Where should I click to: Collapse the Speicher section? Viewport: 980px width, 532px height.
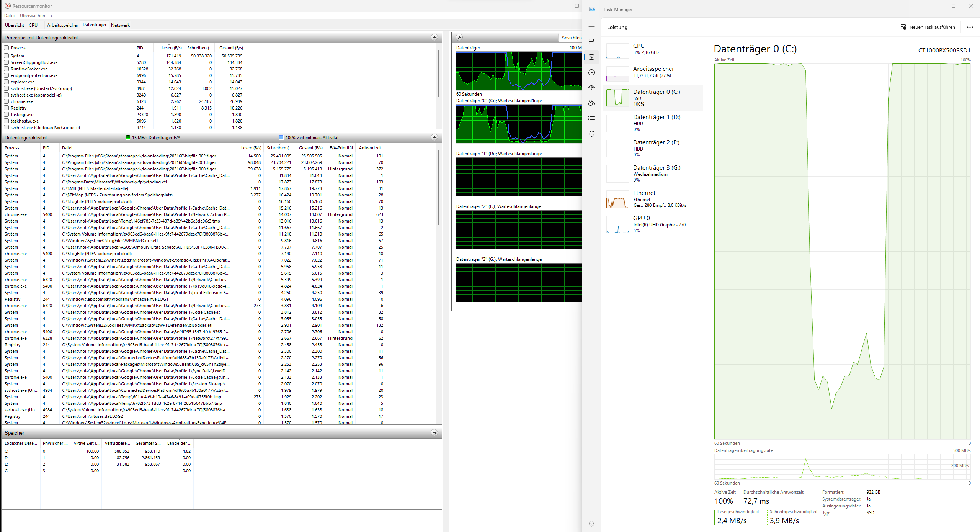pos(434,432)
